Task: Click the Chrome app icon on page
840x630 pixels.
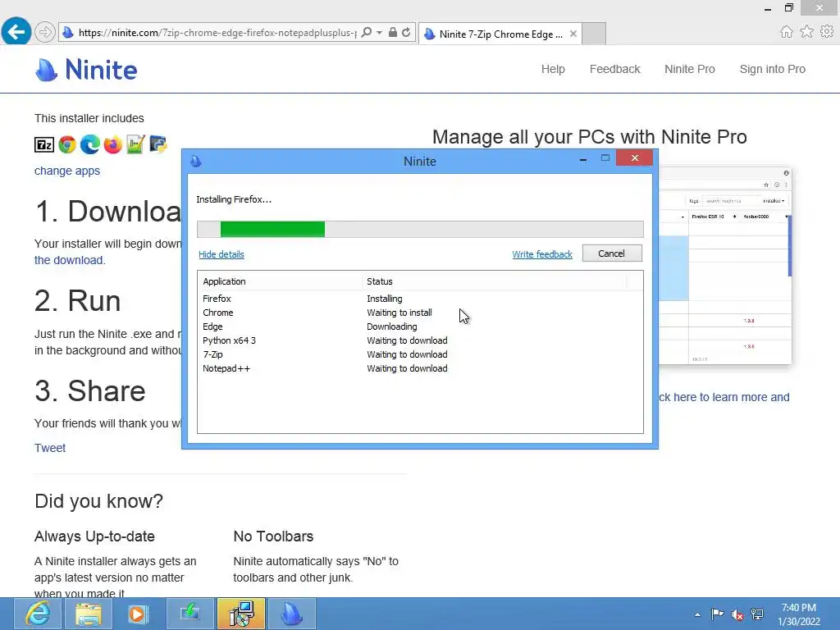Action: (x=67, y=144)
